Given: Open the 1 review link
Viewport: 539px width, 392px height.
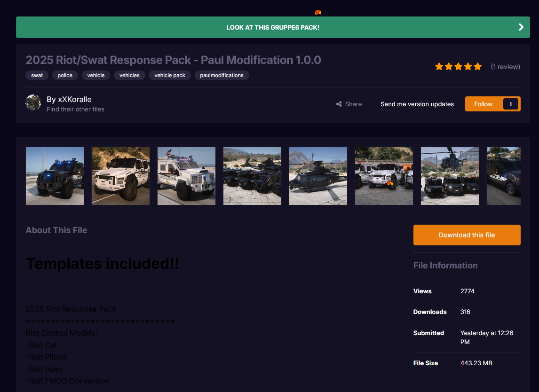Looking at the screenshot, I should point(505,67).
